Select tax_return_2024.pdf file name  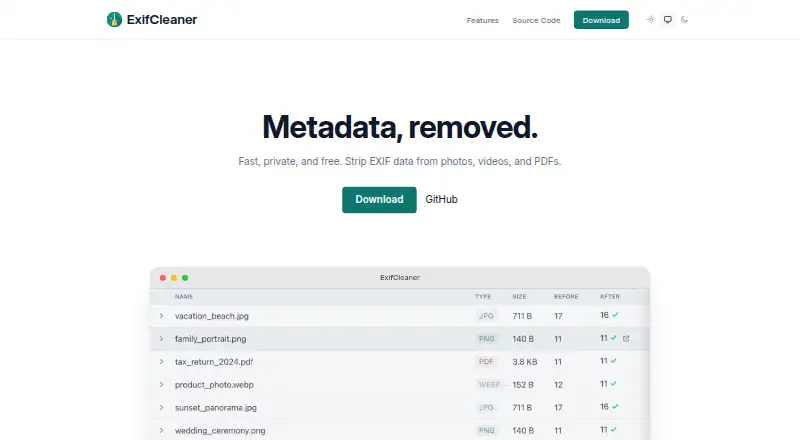[x=214, y=362]
